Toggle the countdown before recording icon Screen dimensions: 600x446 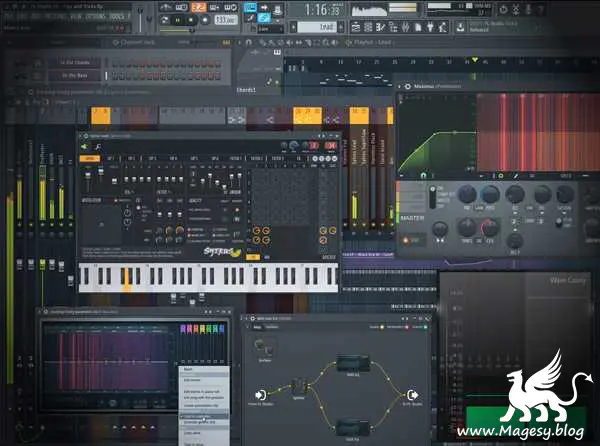[x=199, y=8]
